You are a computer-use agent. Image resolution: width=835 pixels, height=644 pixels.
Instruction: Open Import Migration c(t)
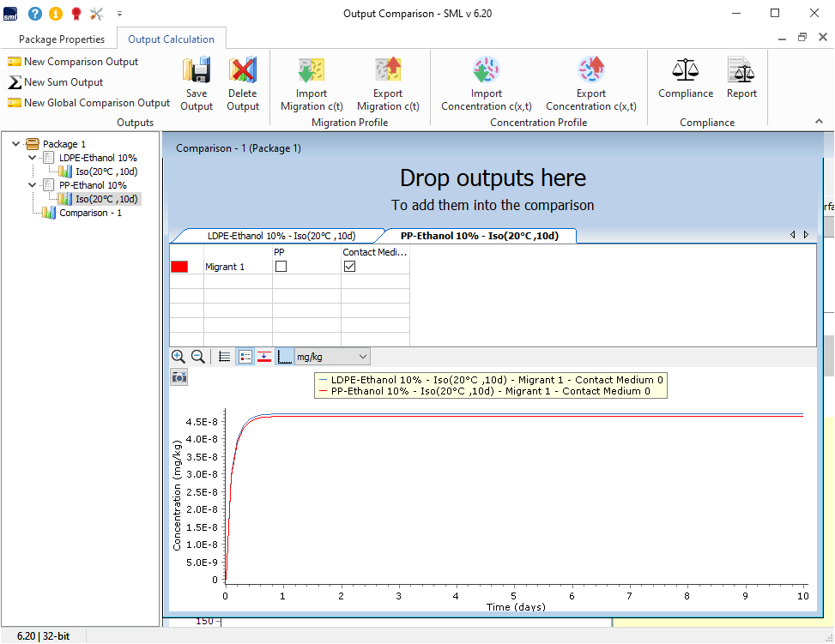pos(312,83)
